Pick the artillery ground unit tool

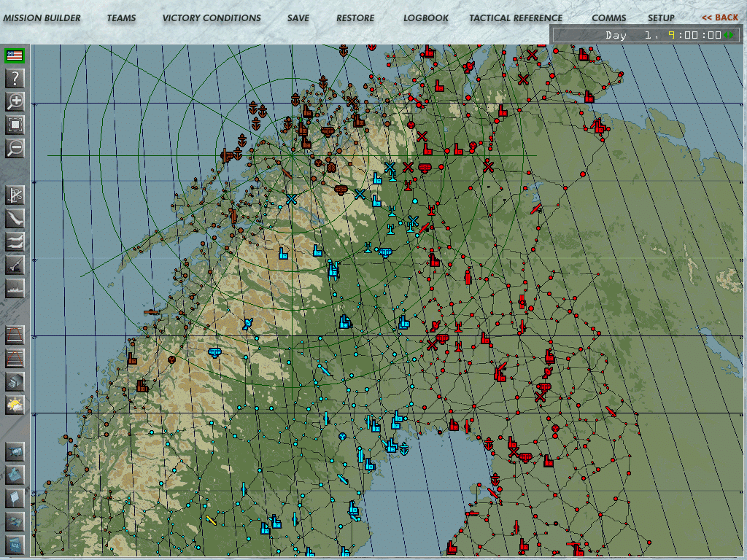15,265
